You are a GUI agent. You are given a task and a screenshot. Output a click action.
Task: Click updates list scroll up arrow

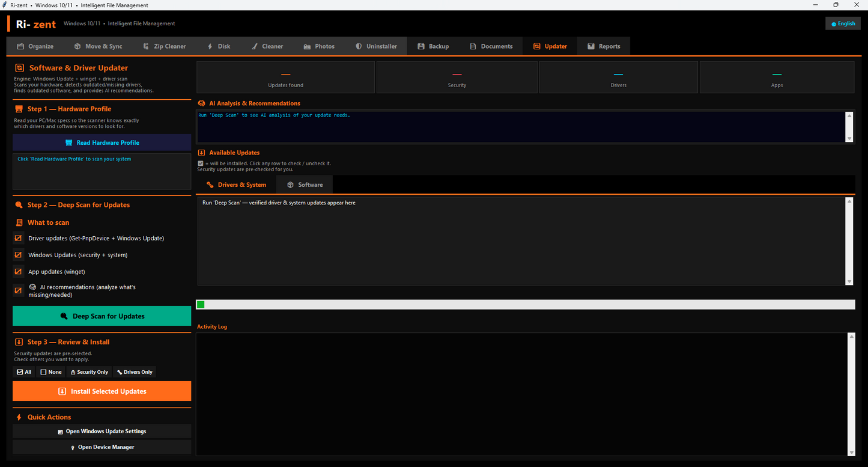tap(849, 202)
